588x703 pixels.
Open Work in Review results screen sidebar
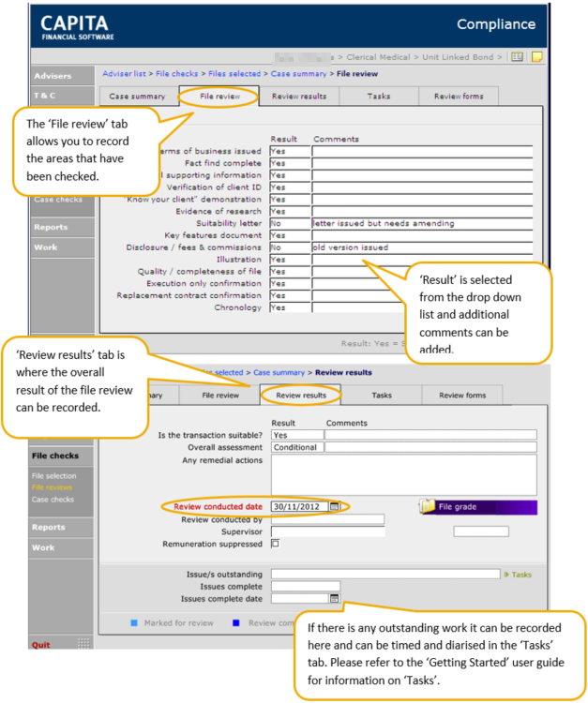(x=61, y=548)
